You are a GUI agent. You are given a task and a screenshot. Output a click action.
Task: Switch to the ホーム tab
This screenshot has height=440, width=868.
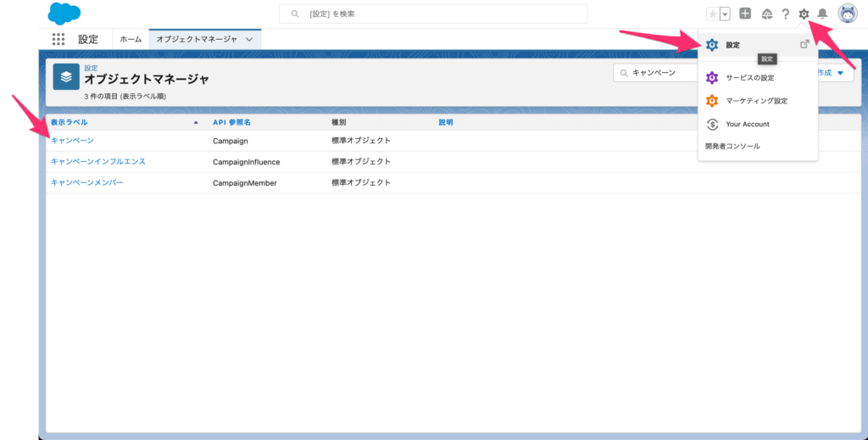point(131,39)
